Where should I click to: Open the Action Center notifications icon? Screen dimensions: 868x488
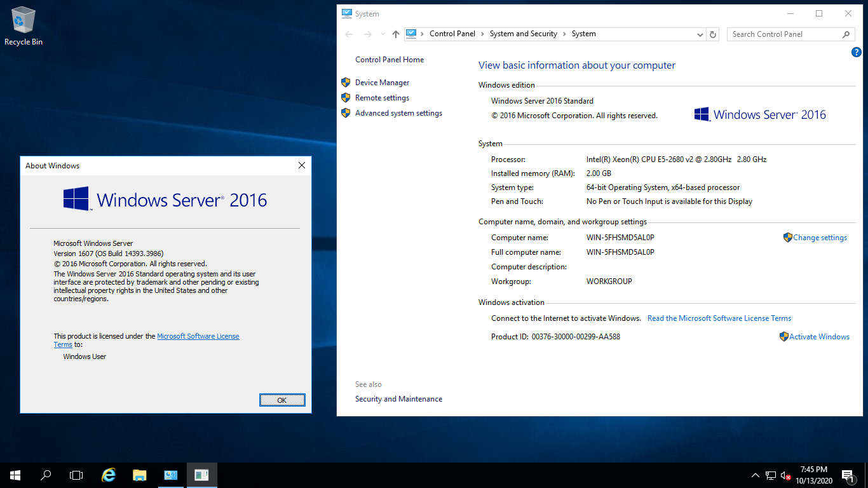(848, 475)
